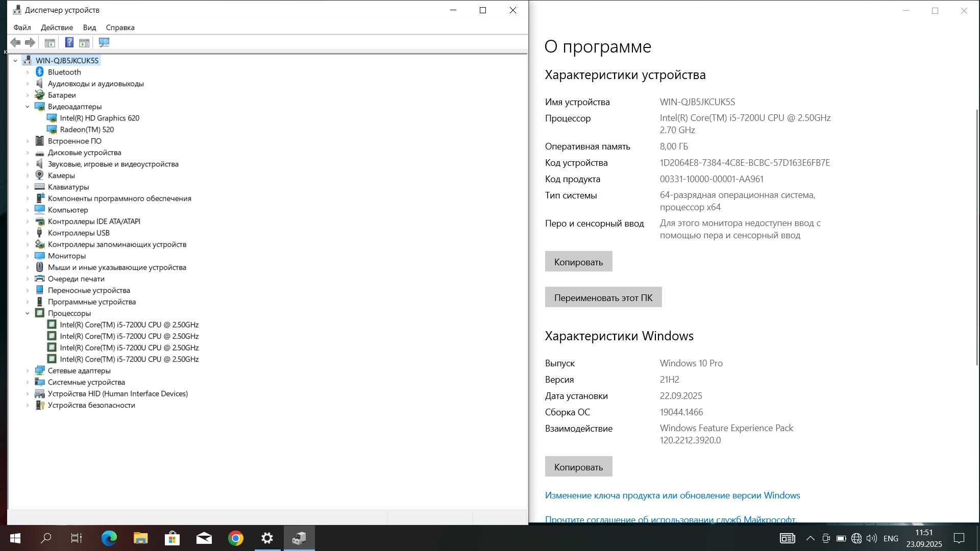This screenshot has height=551, width=980.
Task: Expand Мыши и иные указывающие устройства node
Action: pos(28,267)
